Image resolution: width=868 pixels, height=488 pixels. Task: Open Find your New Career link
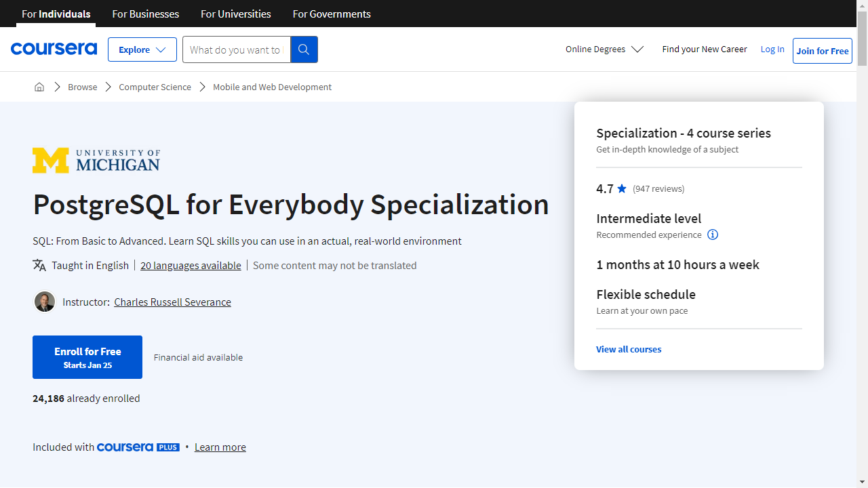[x=705, y=49]
